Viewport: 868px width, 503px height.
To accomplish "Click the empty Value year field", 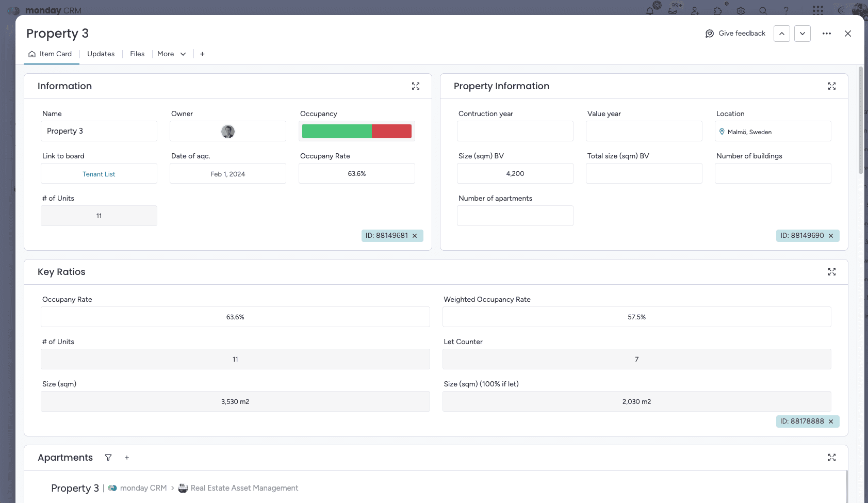I will pos(644,131).
